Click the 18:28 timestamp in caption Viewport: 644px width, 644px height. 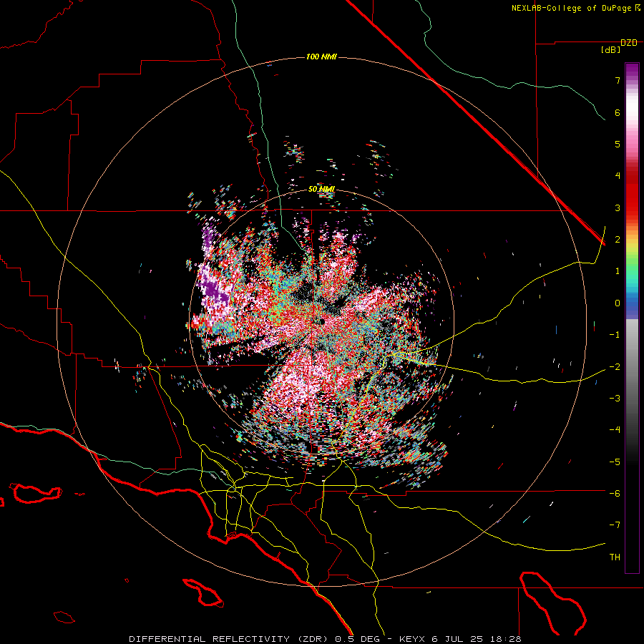point(507,639)
